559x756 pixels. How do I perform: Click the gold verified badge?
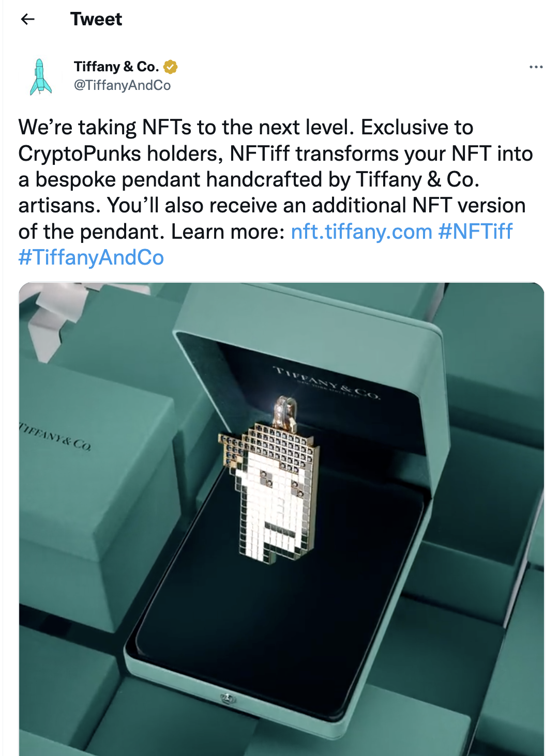(x=170, y=67)
